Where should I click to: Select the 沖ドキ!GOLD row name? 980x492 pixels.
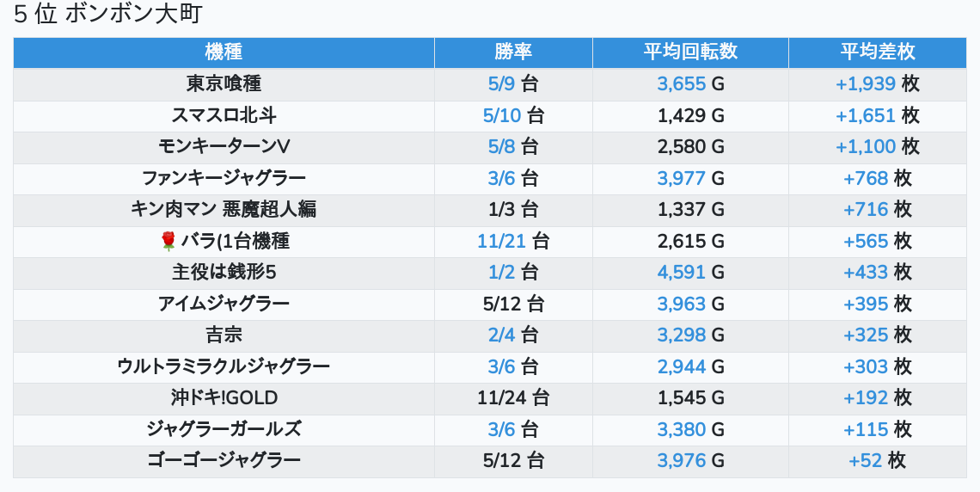click(224, 398)
